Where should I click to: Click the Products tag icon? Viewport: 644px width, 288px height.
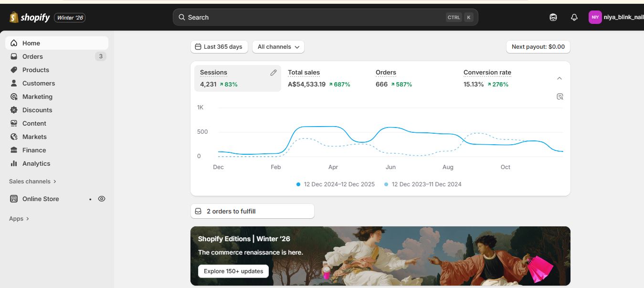tap(14, 70)
